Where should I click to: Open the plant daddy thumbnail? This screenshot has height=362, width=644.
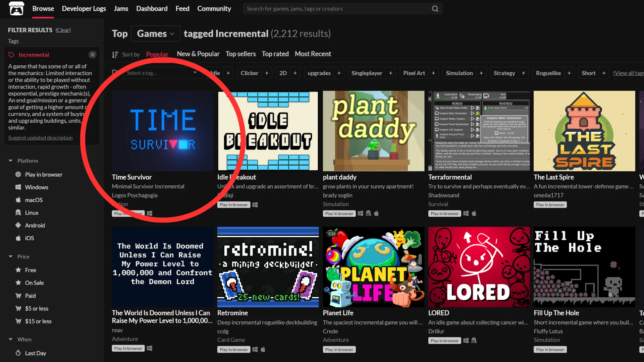373,131
